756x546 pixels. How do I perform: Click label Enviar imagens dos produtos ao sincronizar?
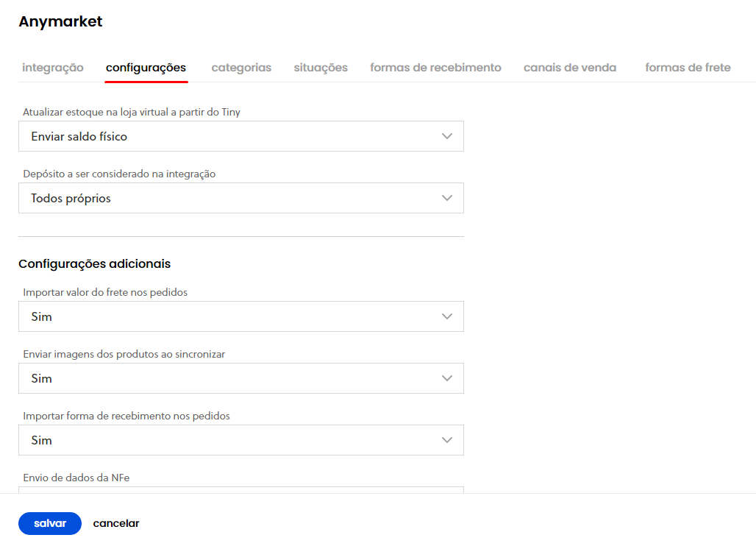pyautogui.click(x=124, y=354)
